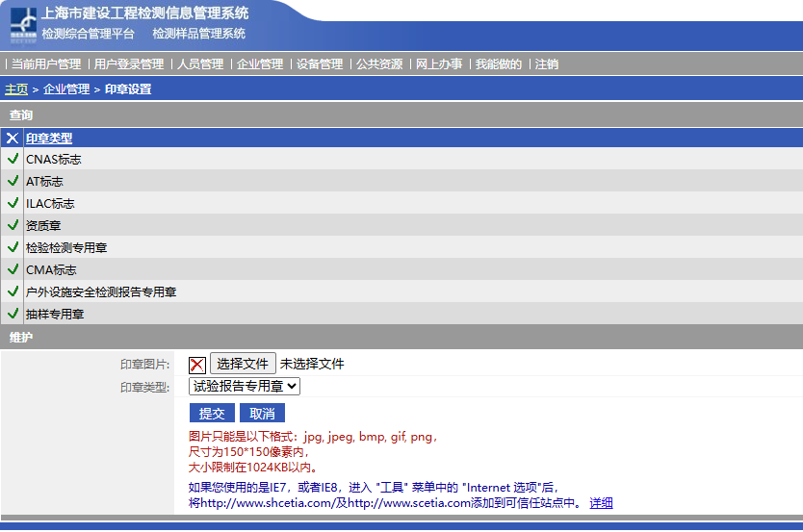Select the checkmark icon for CMA标志
803x532 pixels.
pyautogui.click(x=13, y=269)
